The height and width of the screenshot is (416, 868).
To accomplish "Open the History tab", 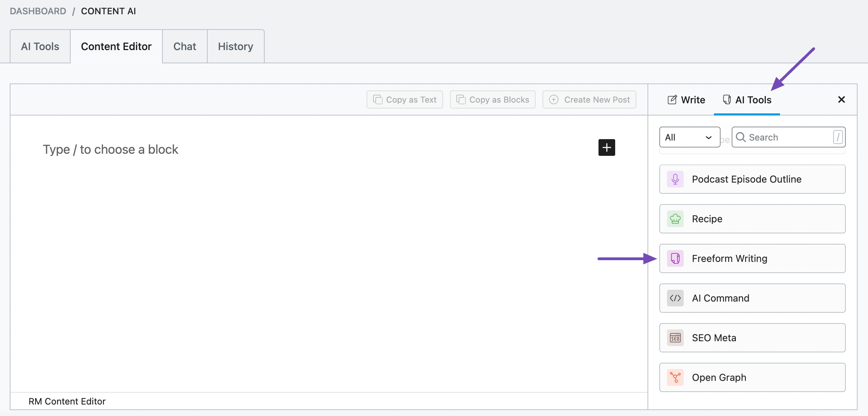I will (x=235, y=46).
